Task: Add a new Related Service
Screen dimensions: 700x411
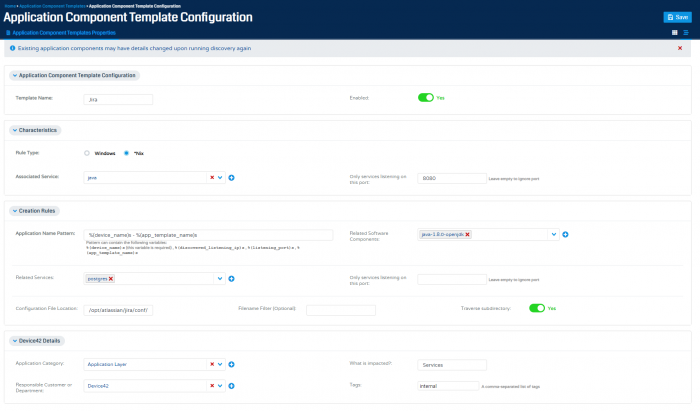Action: click(231, 278)
